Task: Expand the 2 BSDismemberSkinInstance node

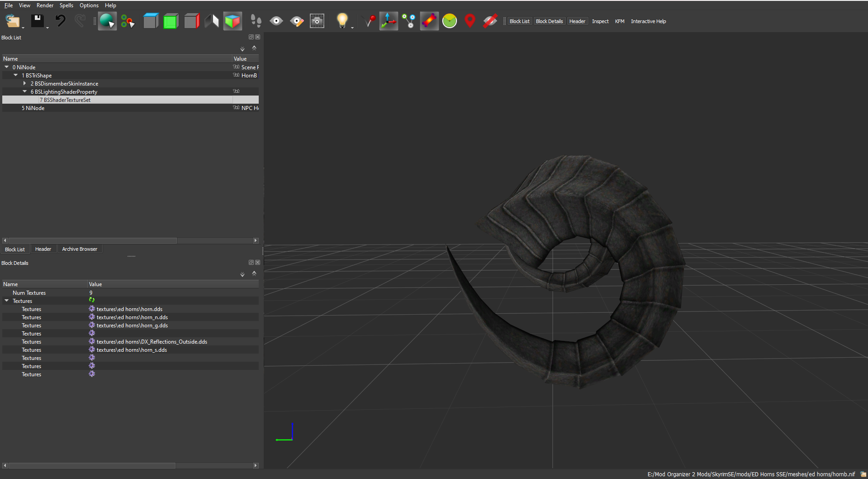Action: [x=25, y=83]
